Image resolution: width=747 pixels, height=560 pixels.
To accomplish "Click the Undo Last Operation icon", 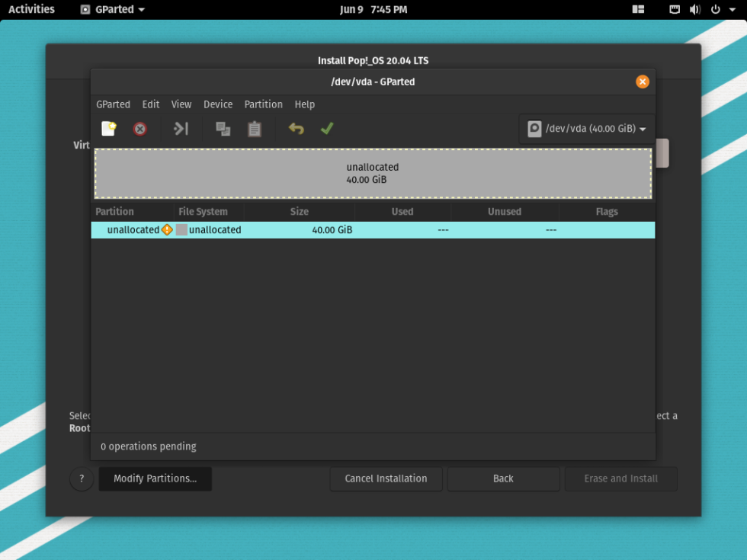I will pos(296,129).
